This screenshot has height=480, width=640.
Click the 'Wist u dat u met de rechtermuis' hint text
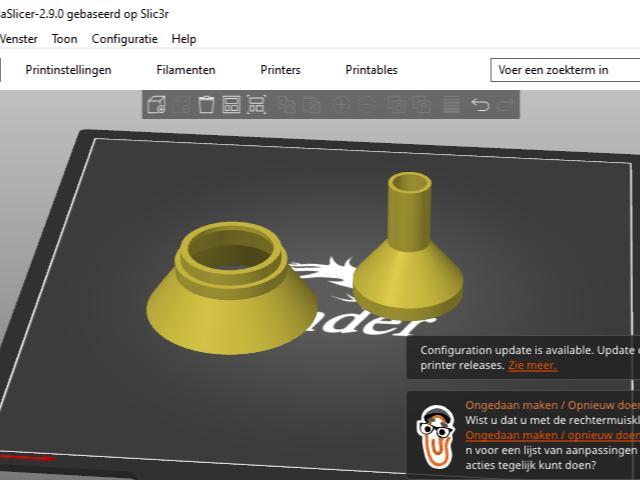pos(553,420)
